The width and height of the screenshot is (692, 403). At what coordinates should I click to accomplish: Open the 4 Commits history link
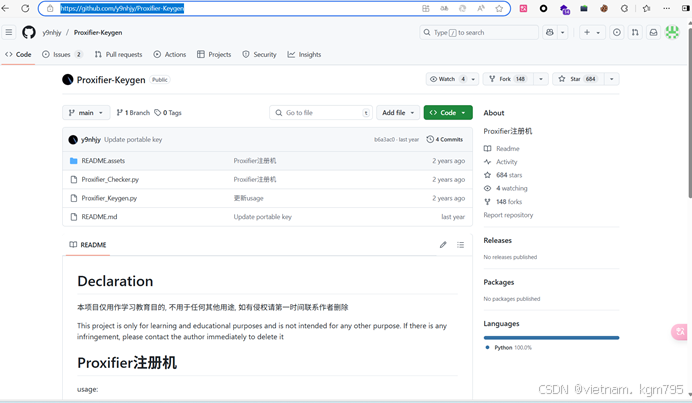(445, 139)
